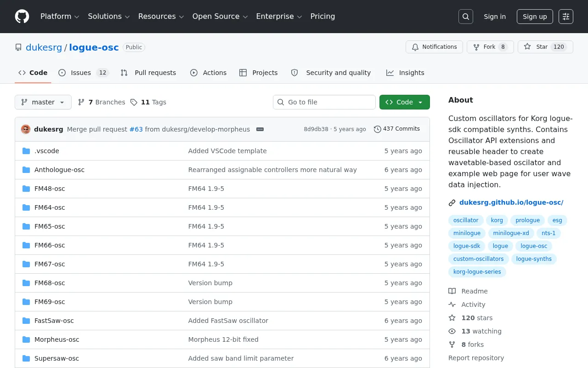Click the folder icon beside FastSaw-osc
Viewport: 588px width, 368px height.
[x=26, y=321]
